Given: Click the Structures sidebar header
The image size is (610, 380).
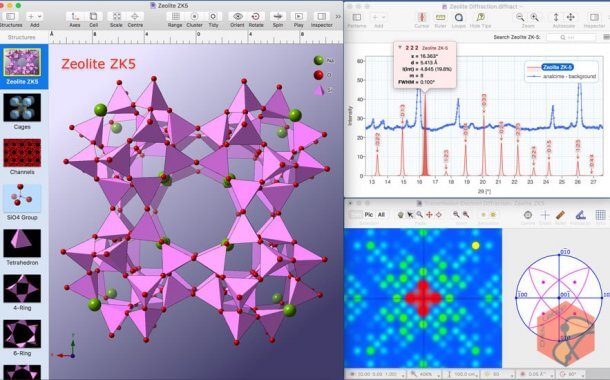Looking at the screenshot, I should (x=22, y=37).
